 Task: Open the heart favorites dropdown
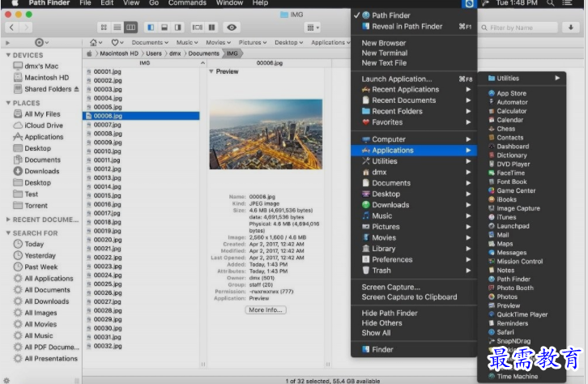coord(117,42)
